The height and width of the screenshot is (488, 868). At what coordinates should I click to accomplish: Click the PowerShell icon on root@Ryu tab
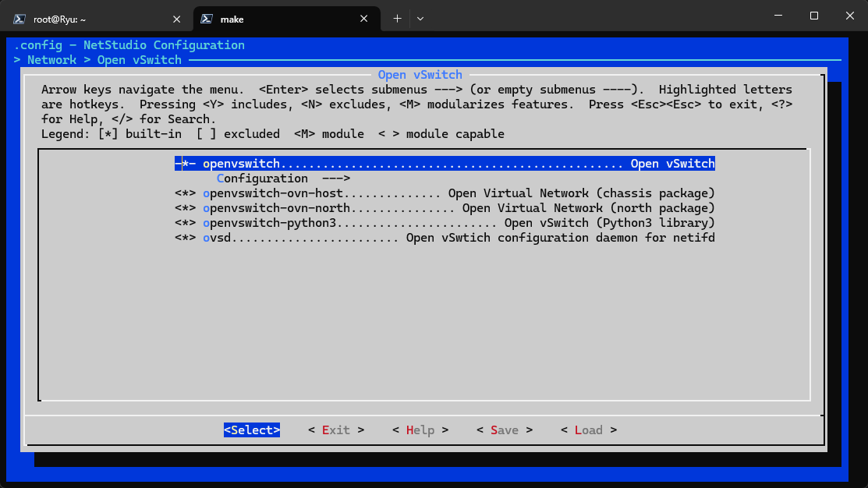pyautogui.click(x=19, y=19)
